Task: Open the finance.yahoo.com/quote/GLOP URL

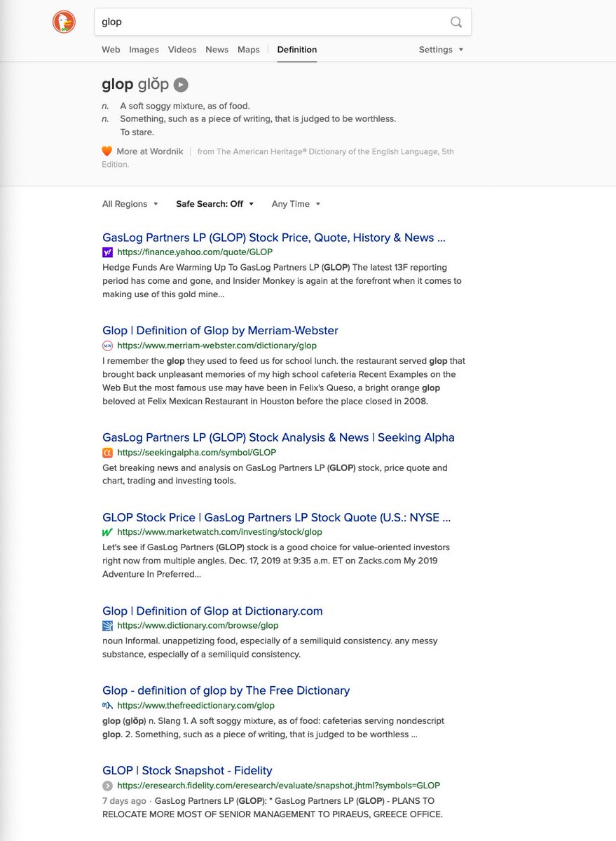Action: [x=195, y=252]
